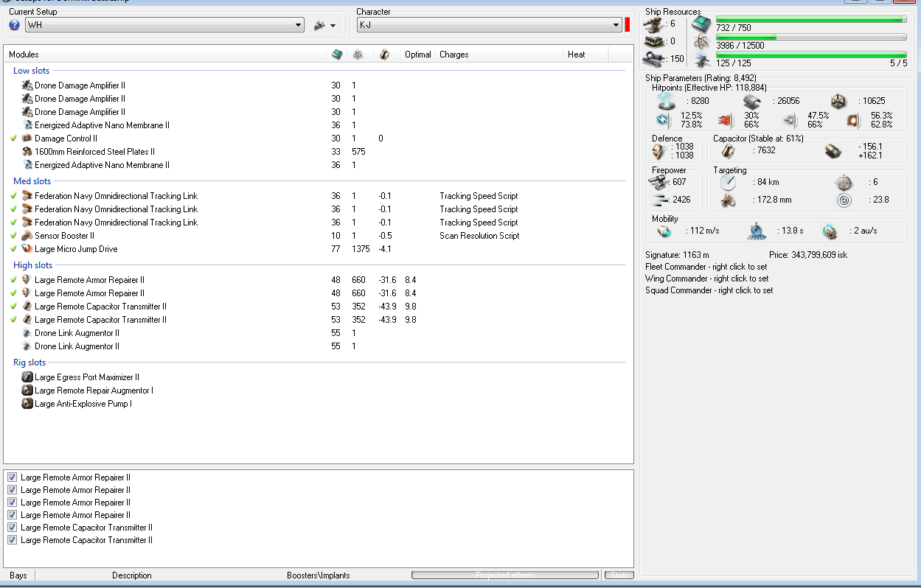Screen dimensions: 921x588
Task: Click the Firepower icon showing 607
Action: (x=658, y=182)
